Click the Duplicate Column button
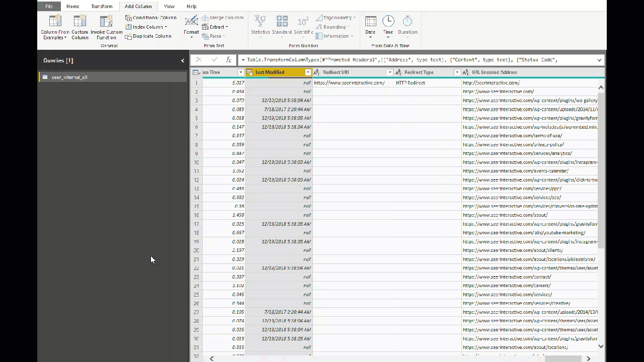 click(x=148, y=36)
